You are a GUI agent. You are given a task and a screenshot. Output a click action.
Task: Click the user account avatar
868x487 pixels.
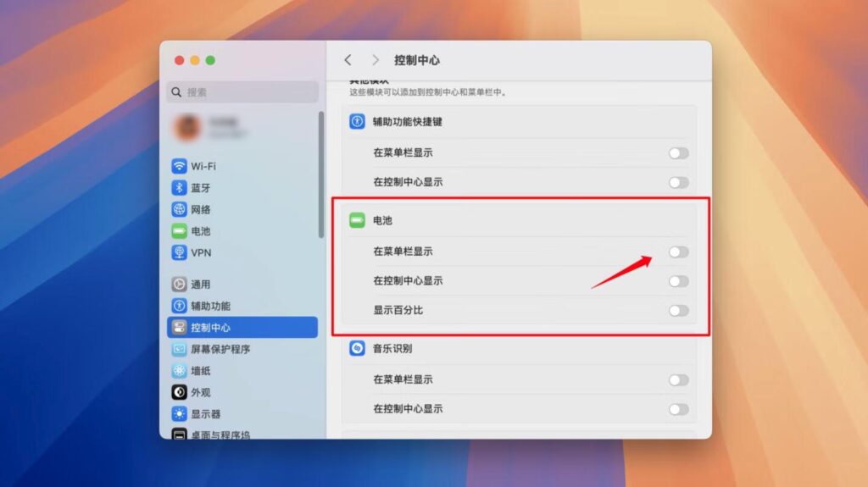[187, 127]
